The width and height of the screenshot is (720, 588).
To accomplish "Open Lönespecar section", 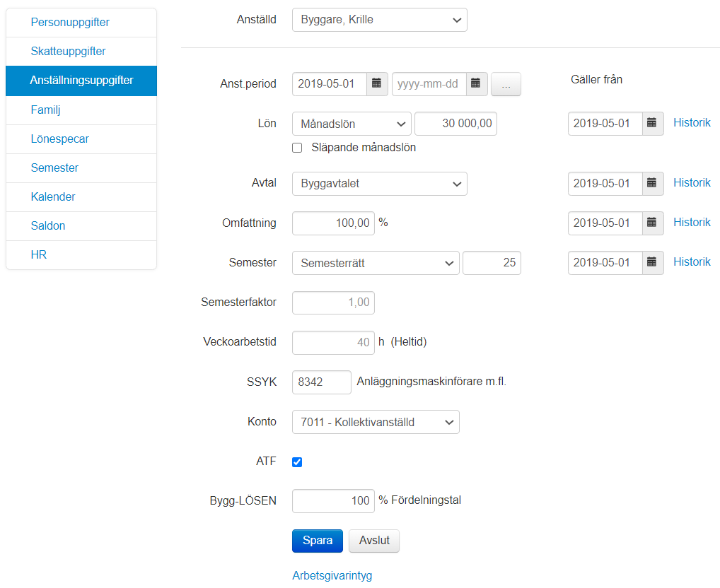I will 81,139.
